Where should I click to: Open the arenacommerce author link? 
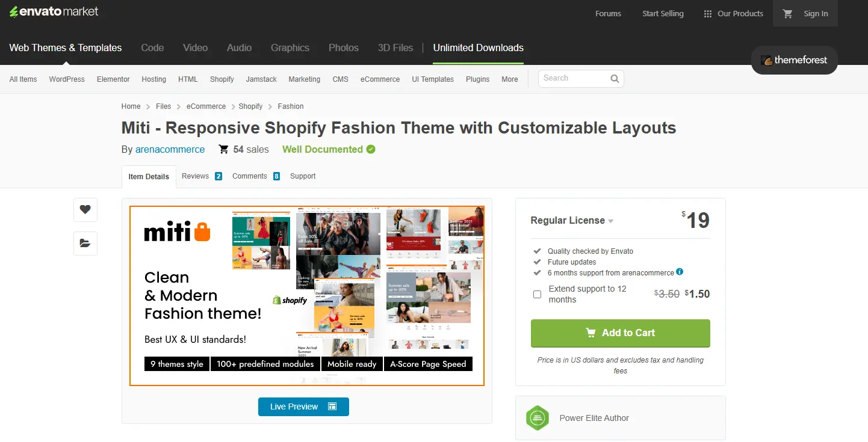click(170, 149)
